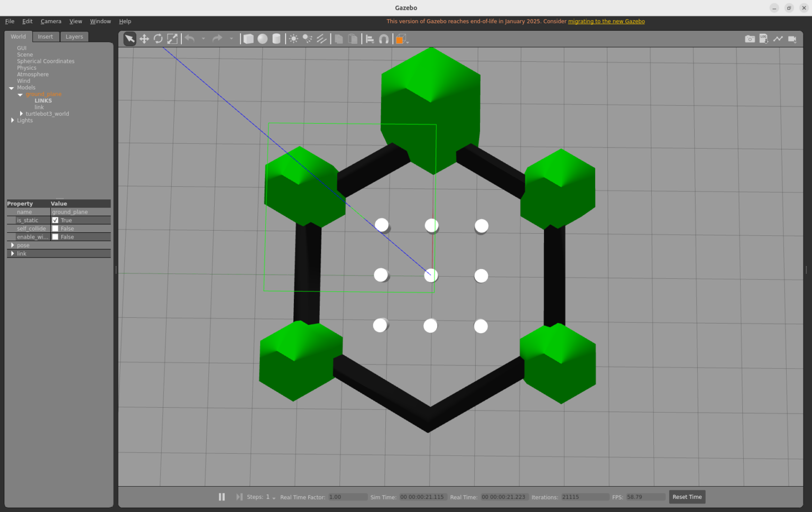Edit the Real Time Factor value field
Viewport: 812px width, 512px height.
tap(347, 497)
